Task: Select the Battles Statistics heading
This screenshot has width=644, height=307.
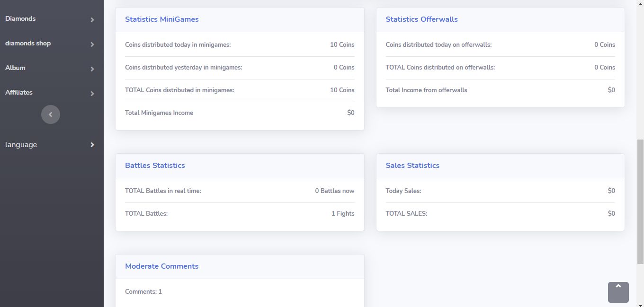Action: [155, 166]
